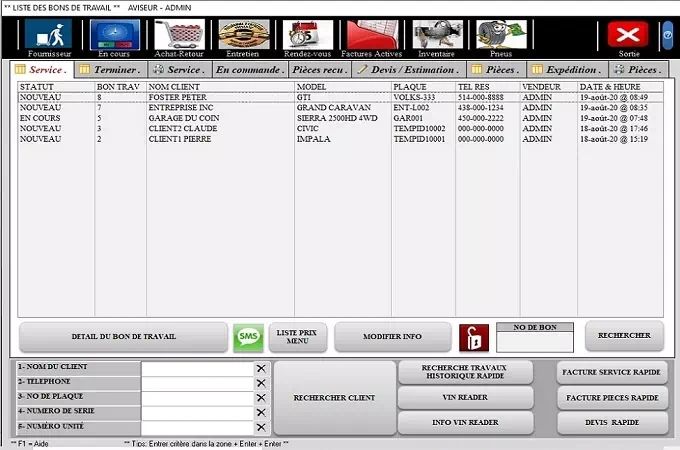Open Rendez-vous calendar icon
This screenshot has height=450, width=680.
click(x=307, y=37)
